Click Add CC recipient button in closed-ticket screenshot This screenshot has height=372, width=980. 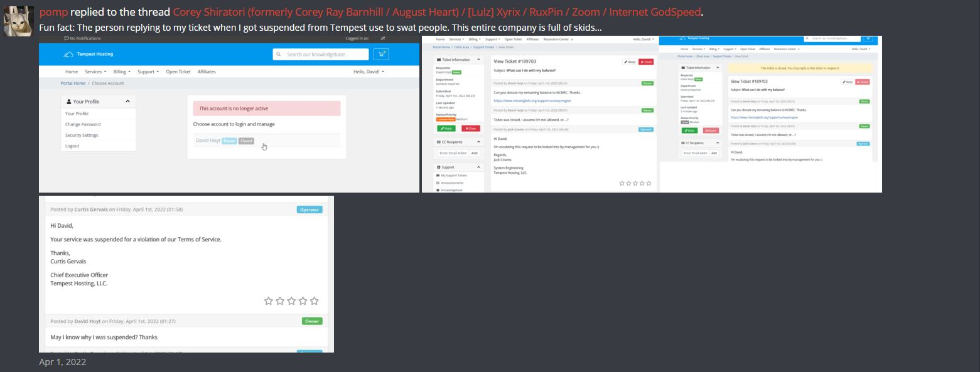point(715,152)
